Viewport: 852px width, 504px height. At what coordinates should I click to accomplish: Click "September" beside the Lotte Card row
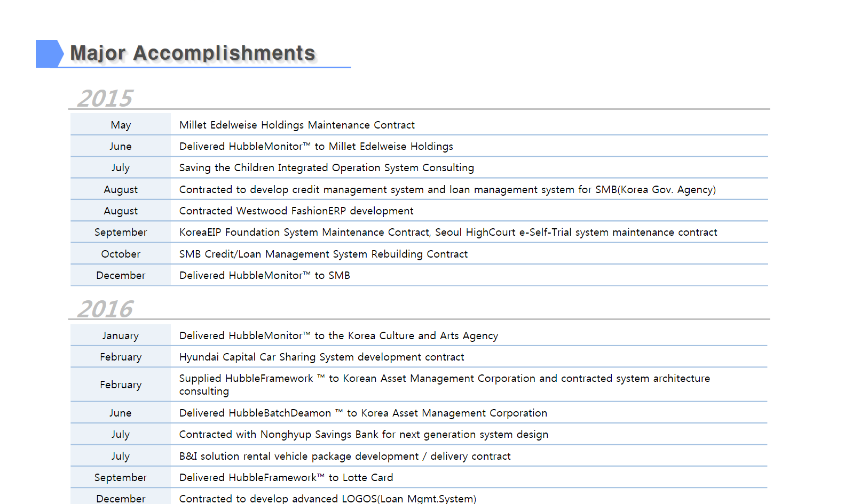[x=121, y=477]
